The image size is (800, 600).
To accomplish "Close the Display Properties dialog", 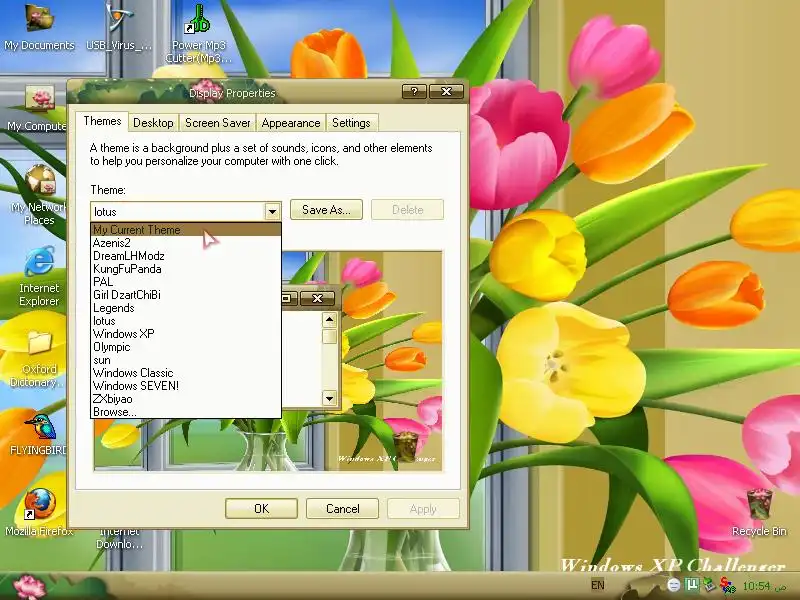I will click(446, 91).
